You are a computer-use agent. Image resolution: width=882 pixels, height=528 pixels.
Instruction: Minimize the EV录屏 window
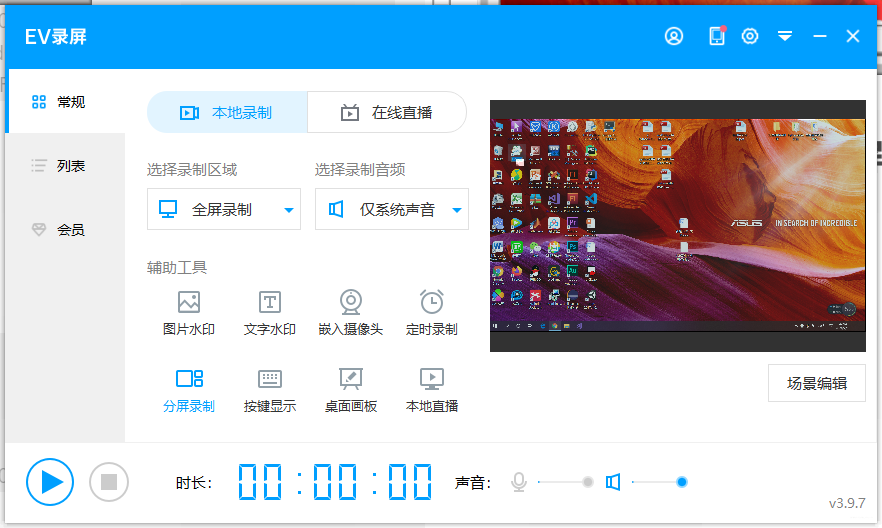[x=820, y=37]
